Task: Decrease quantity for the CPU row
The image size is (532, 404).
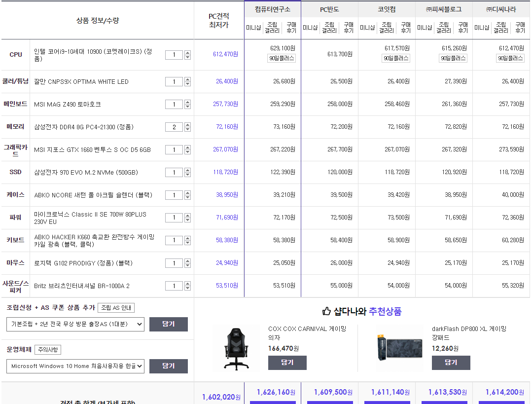Action: [x=188, y=57]
